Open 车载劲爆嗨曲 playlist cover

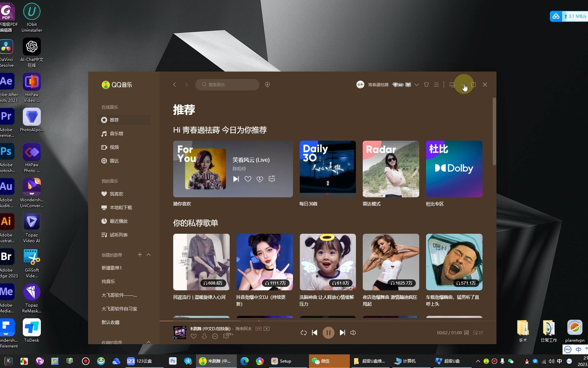click(454, 262)
